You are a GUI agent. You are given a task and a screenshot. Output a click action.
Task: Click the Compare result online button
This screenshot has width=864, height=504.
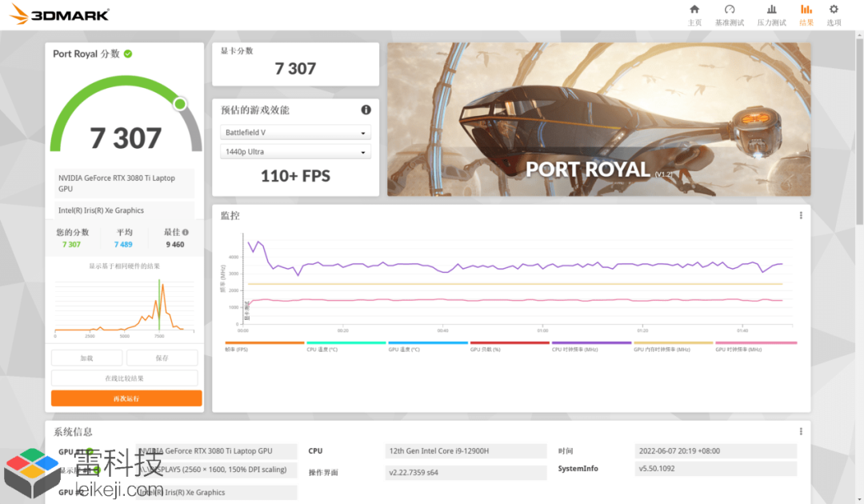click(x=125, y=378)
